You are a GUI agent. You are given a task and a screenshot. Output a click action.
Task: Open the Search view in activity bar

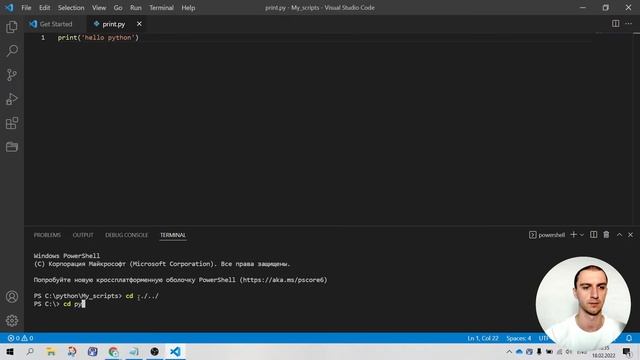12,51
